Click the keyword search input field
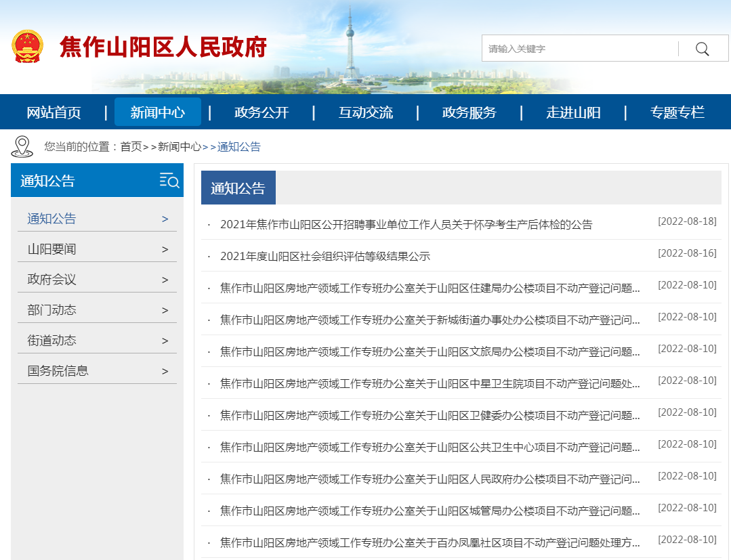The height and width of the screenshot is (560, 731). click(x=579, y=49)
